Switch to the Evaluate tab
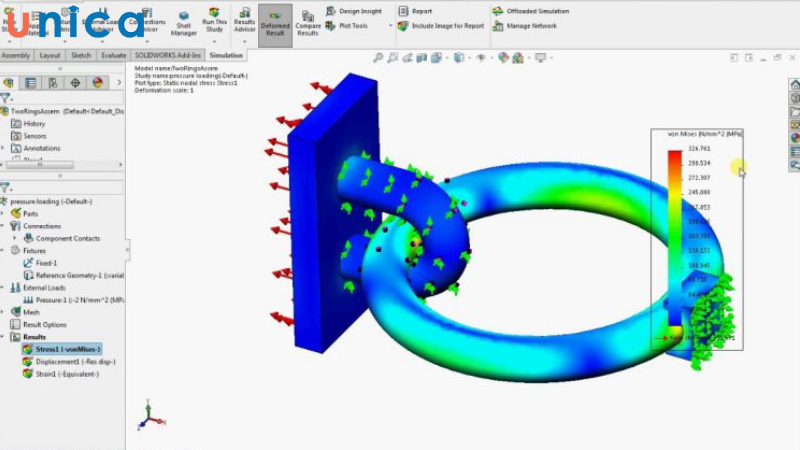This screenshot has width=800, height=450. coord(113,55)
